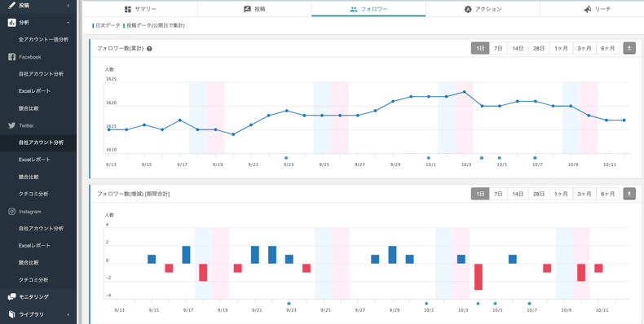The width and height of the screenshot is (644, 324).
Task: Open モニタリング chat icon in sidebar
Action: [11, 296]
